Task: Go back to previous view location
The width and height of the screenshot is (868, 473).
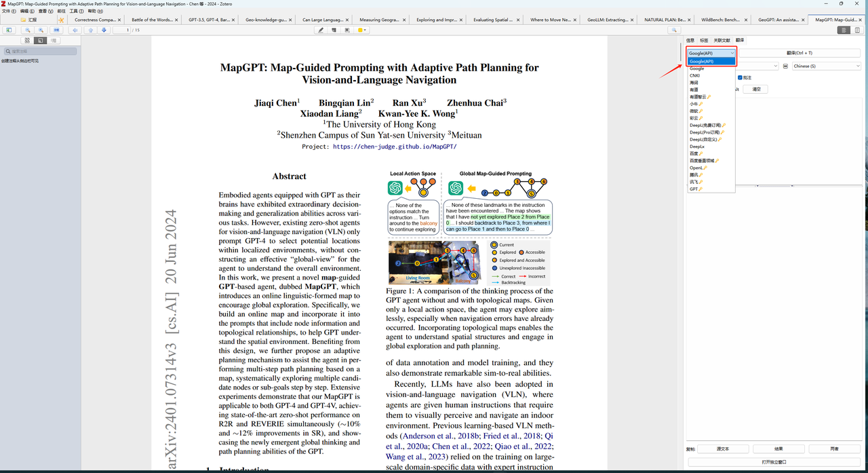Action: (75, 30)
